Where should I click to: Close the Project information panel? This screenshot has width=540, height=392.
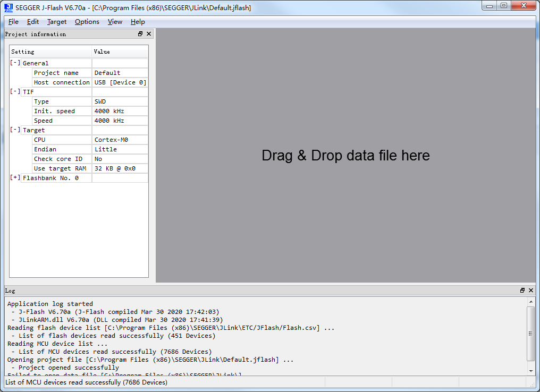point(149,33)
